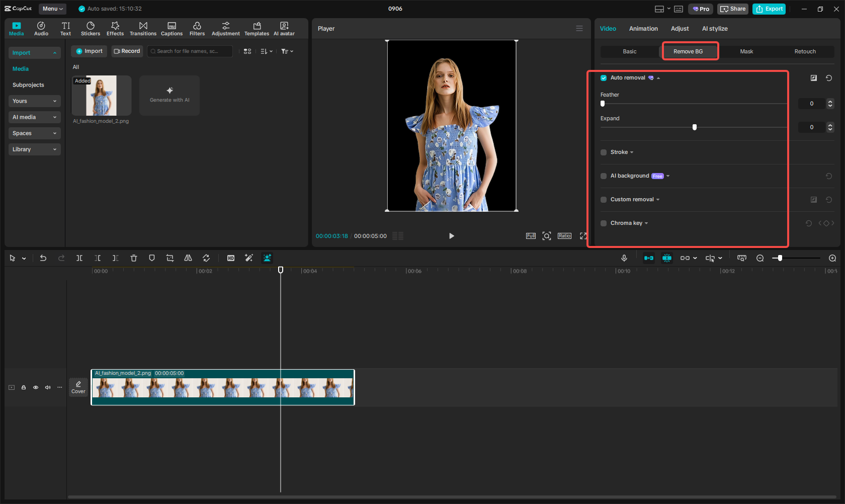Select the Filters tool
Screen dimensions: 845x504
[197, 29]
